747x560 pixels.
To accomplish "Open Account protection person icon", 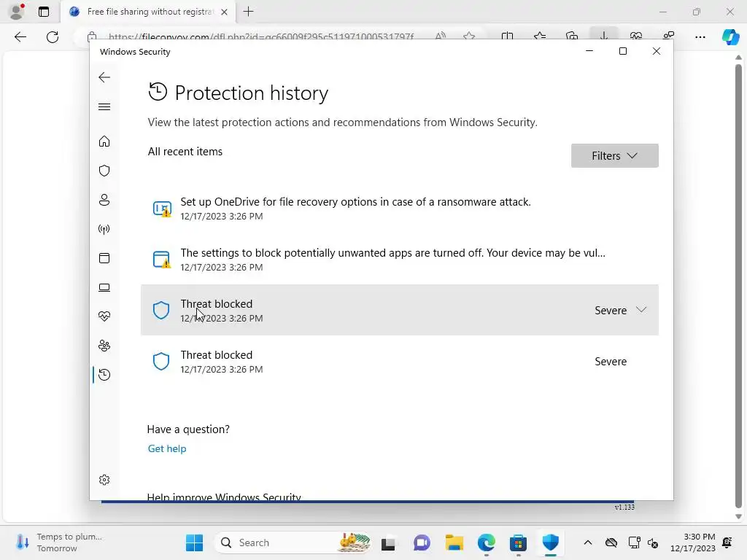I will click(x=104, y=200).
